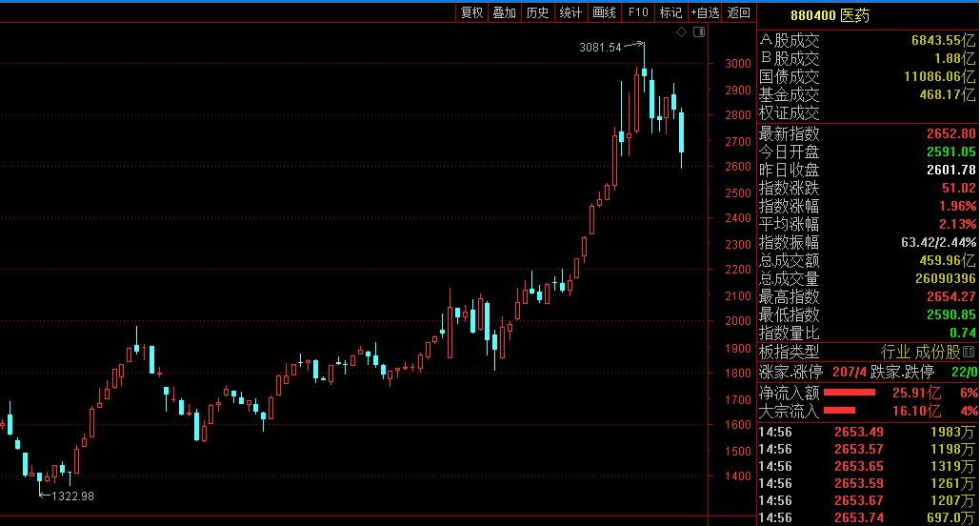
Task: Click the 复权 toolbar button
Action: 471,12
